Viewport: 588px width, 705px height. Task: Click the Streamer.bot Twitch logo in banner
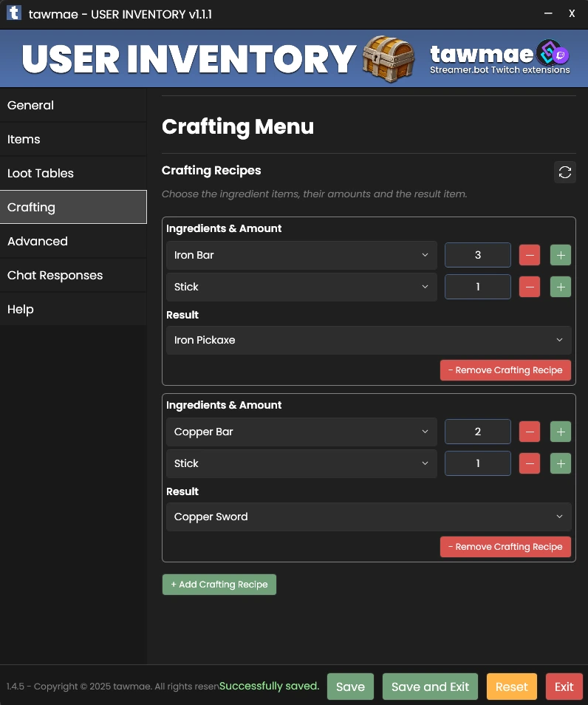(552, 54)
